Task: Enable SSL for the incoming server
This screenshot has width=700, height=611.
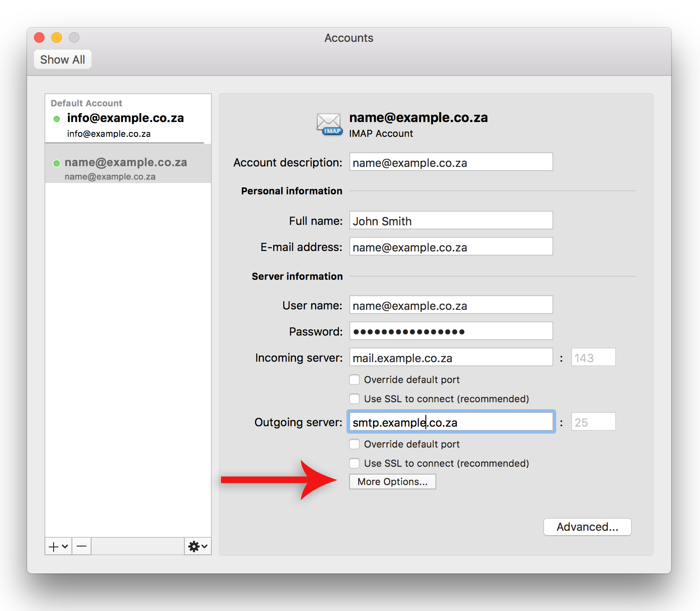Action: [354, 399]
